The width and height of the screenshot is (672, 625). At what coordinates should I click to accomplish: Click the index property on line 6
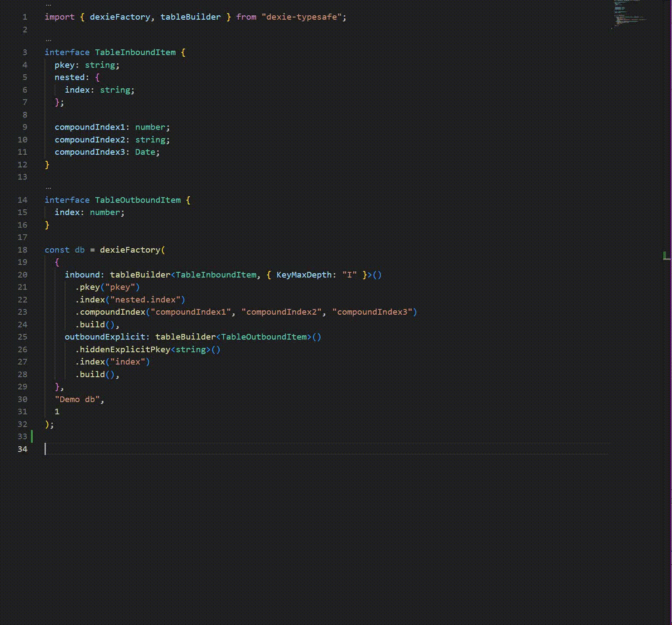[77, 90]
